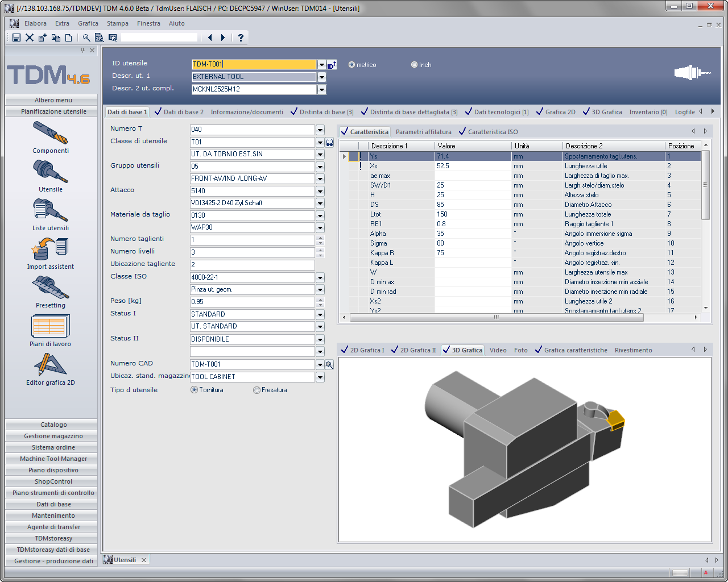Image resolution: width=728 pixels, height=582 pixels.
Task: Open Status I STANDARD dropdown
Action: coord(320,315)
